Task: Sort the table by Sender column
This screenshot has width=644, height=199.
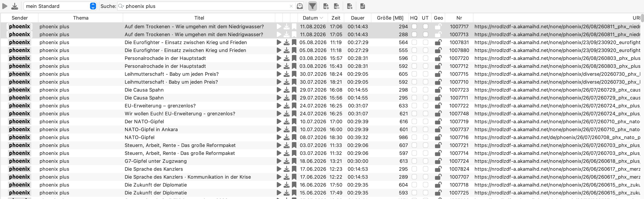Action: (x=20, y=18)
